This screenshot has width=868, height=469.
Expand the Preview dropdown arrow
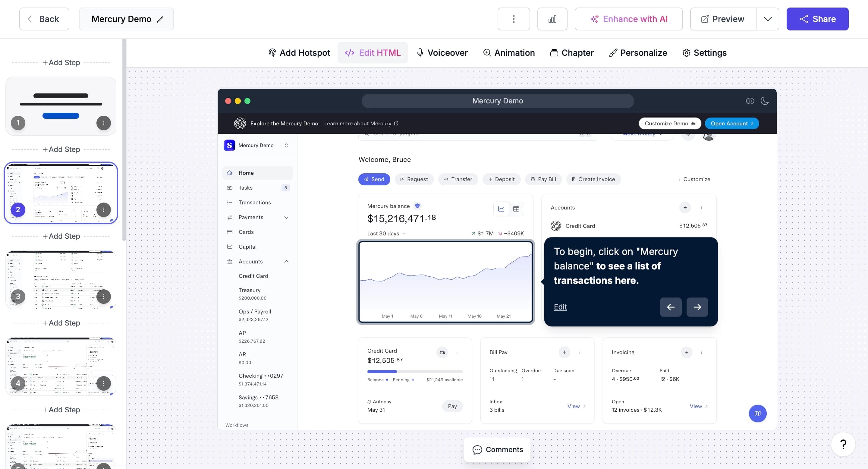[768, 19]
